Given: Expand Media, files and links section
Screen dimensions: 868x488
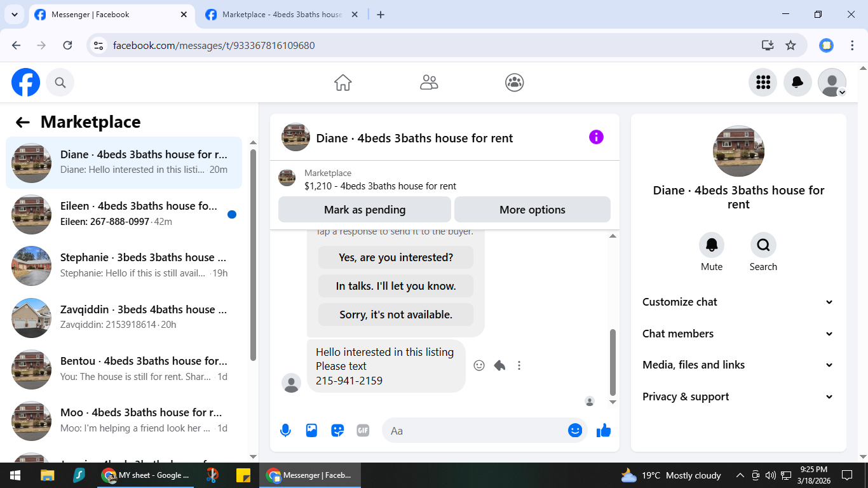Looking at the screenshot, I should (738, 365).
